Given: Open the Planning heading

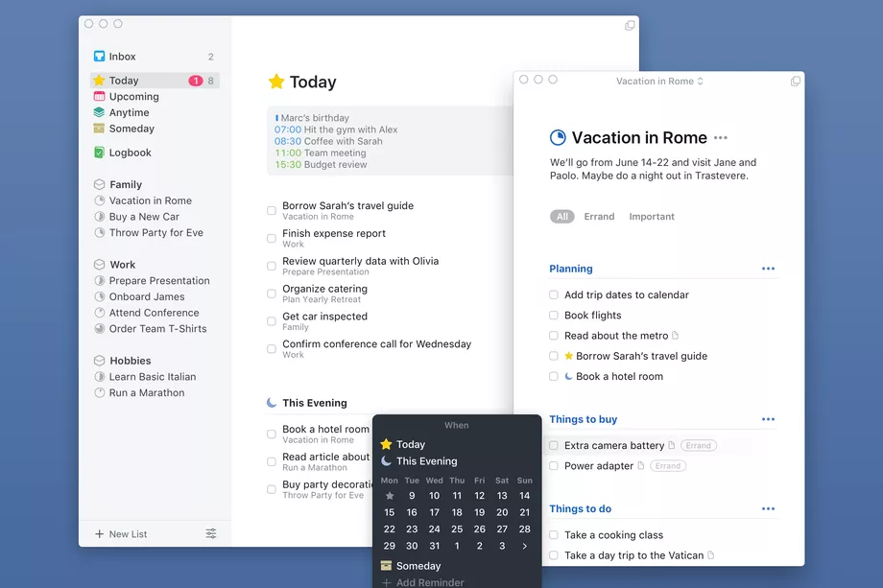Looking at the screenshot, I should 571,269.
